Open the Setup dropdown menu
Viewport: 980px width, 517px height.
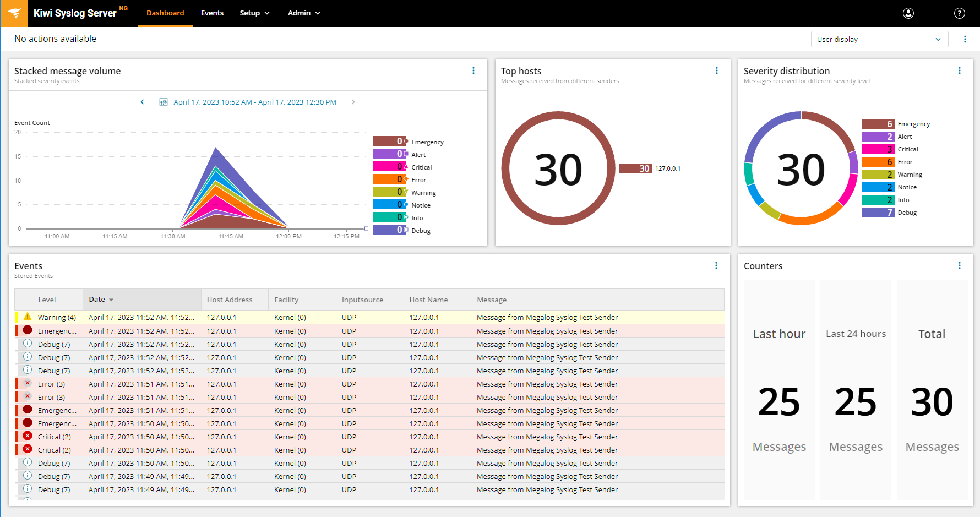click(254, 13)
